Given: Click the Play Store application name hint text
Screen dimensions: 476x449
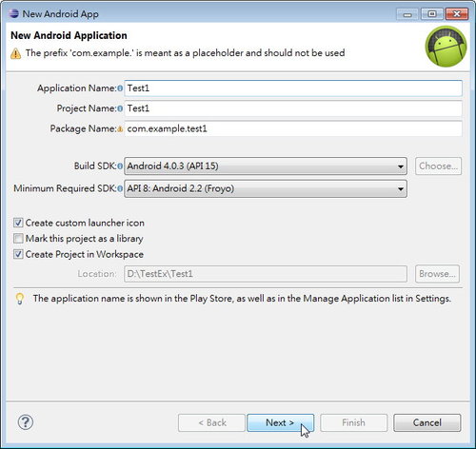Looking at the screenshot, I should [242, 299].
